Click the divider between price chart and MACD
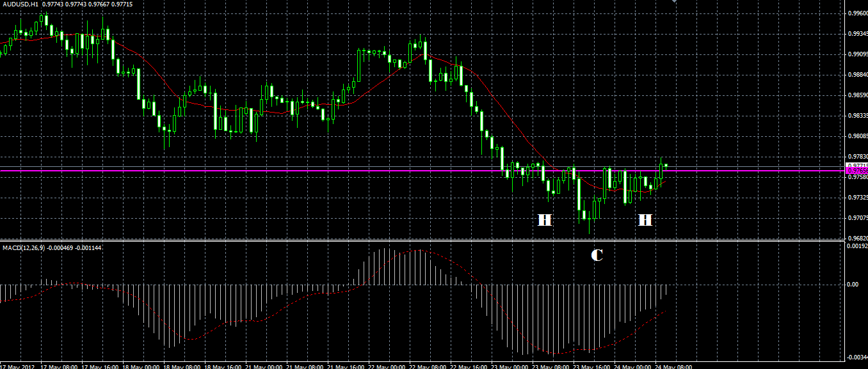This screenshot has width=868, height=369. tap(422, 240)
